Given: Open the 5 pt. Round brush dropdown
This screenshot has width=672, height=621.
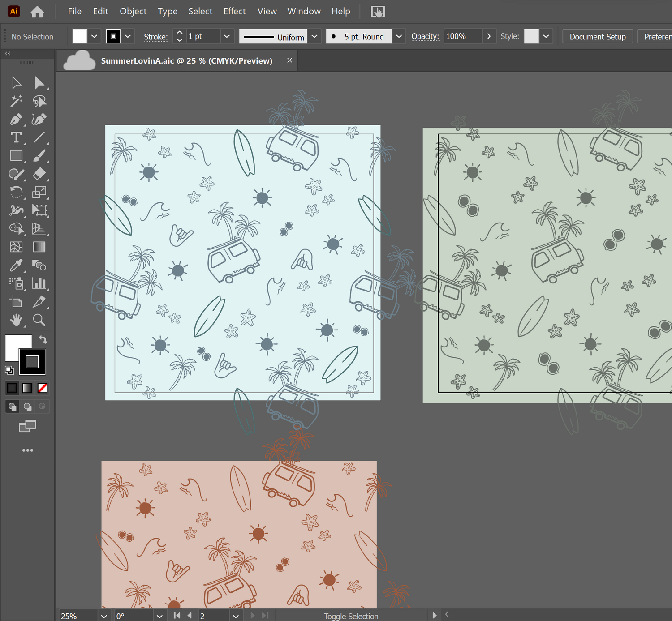Looking at the screenshot, I should [398, 36].
